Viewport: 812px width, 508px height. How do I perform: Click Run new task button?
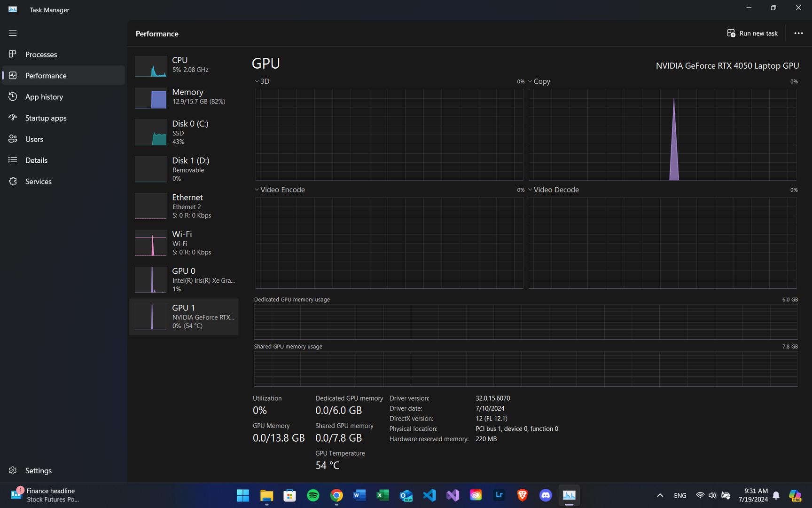752,33
